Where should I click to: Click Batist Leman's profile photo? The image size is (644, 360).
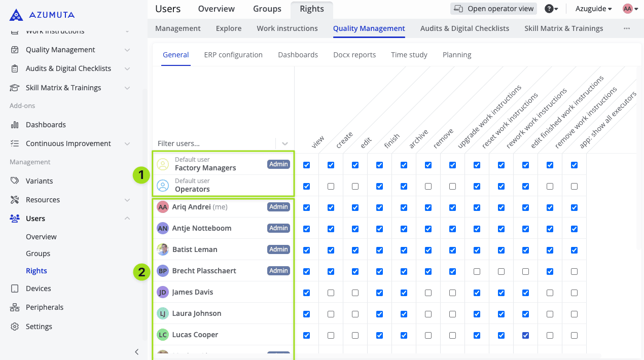163,249
